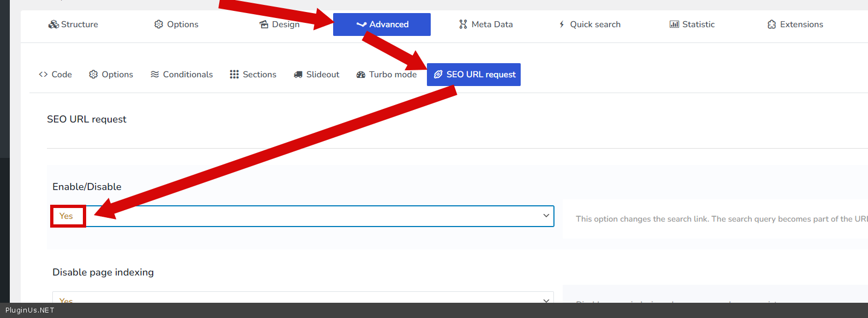Click the lightning bolt Quick search icon
Viewport: 868px width, 318px height.
point(562,25)
